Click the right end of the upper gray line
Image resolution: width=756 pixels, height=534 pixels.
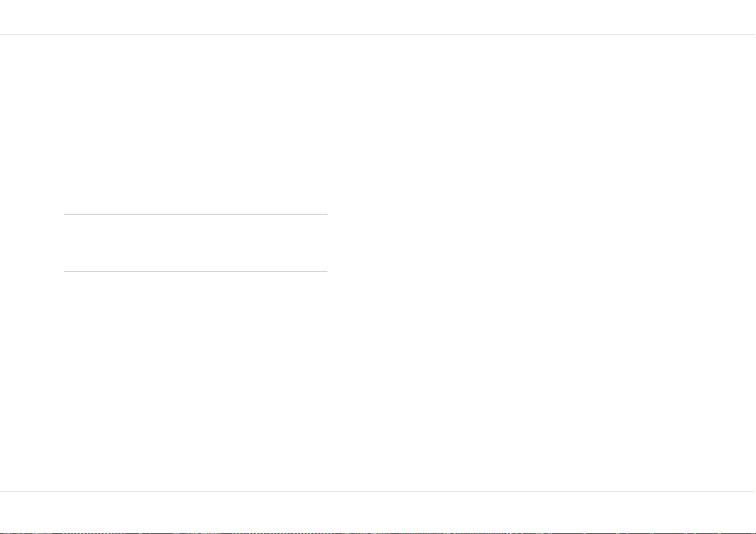coord(326,214)
